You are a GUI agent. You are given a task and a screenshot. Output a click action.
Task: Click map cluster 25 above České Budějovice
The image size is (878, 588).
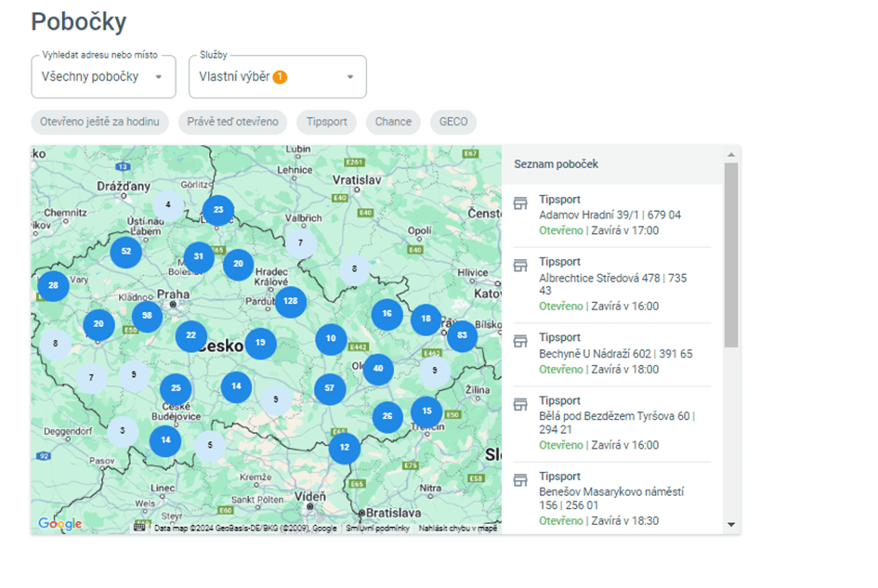pyautogui.click(x=176, y=388)
